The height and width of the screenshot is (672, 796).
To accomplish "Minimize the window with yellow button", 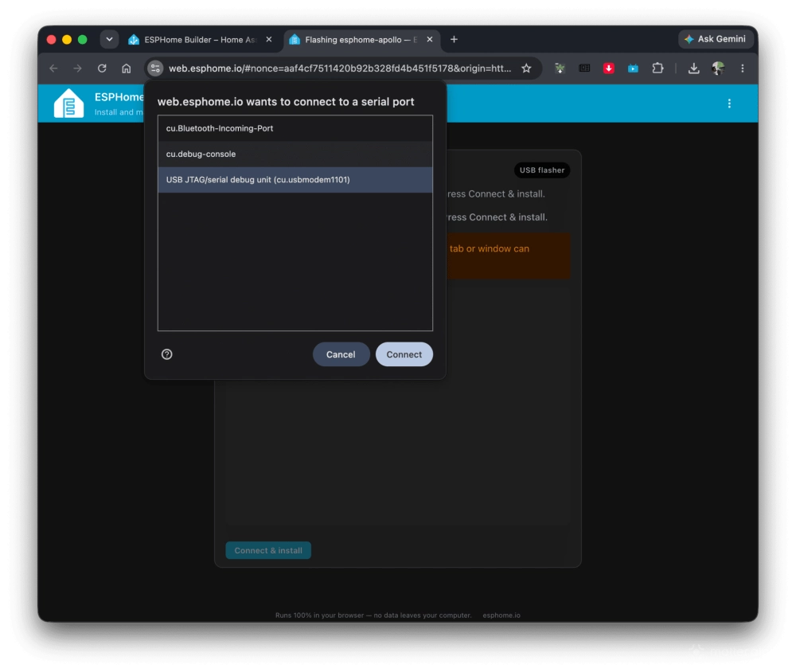I will click(67, 40).
